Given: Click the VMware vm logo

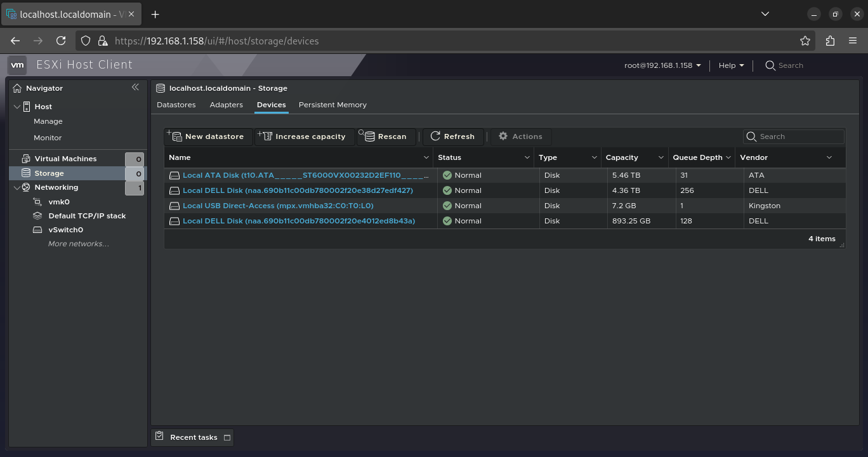Looking at the screenshot, I should tap(17, 65).
